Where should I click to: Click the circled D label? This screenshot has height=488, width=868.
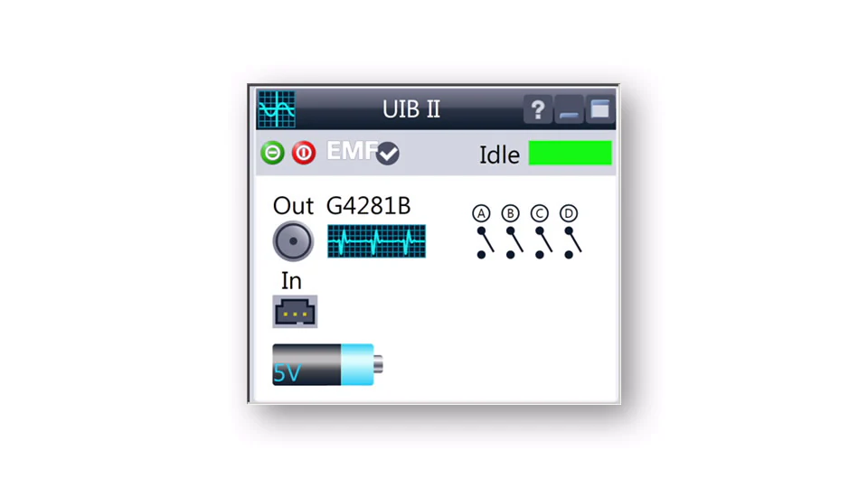pos(569,213)
